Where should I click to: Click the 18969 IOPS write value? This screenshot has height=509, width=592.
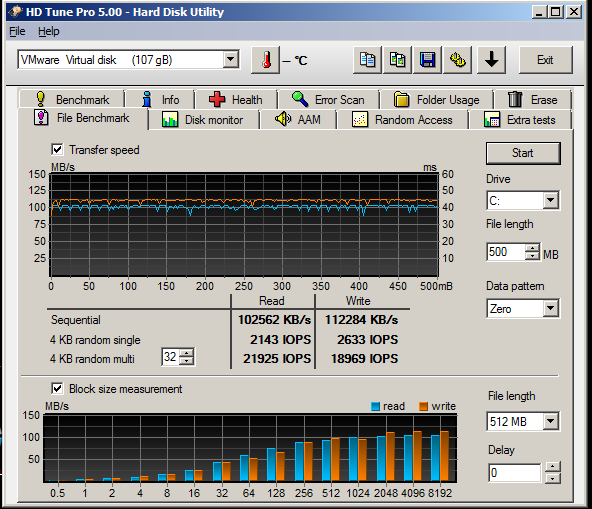(x=365, y=358)
